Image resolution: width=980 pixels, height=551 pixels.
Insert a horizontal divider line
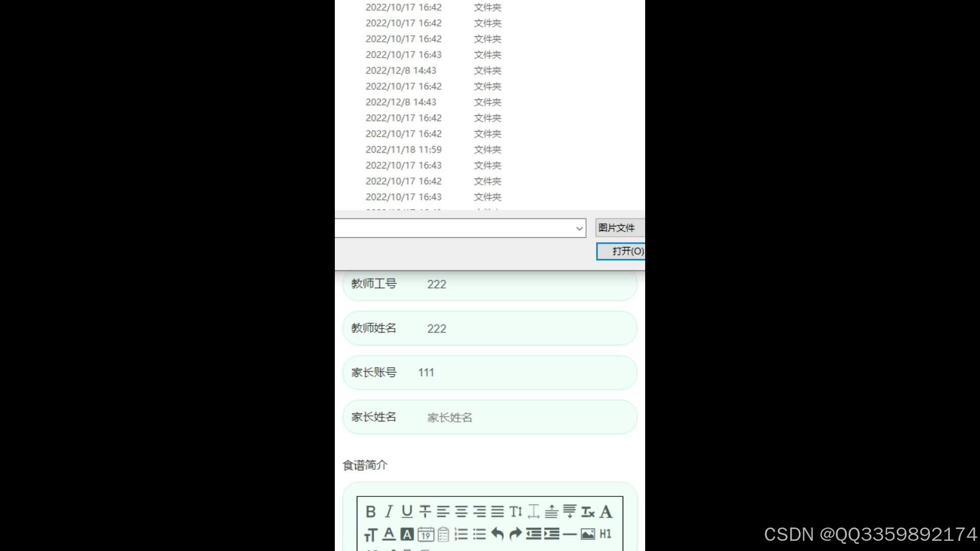click(x=570, y=534)
